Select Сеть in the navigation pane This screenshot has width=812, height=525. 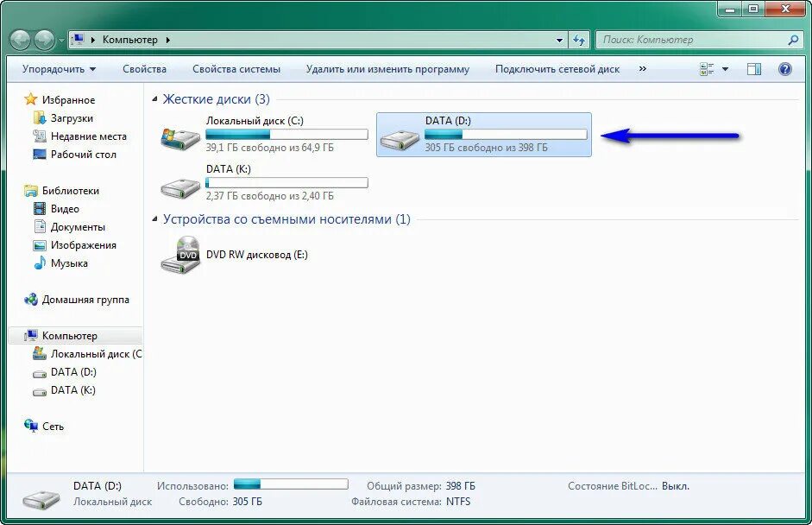(53, 427)
